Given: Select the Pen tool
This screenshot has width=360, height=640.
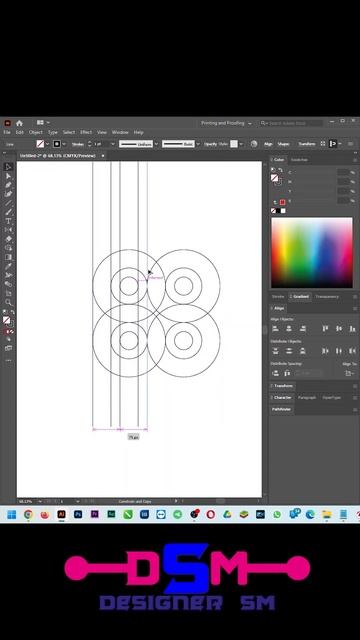Looking at the screenshot, I should (x=8, y=185).
